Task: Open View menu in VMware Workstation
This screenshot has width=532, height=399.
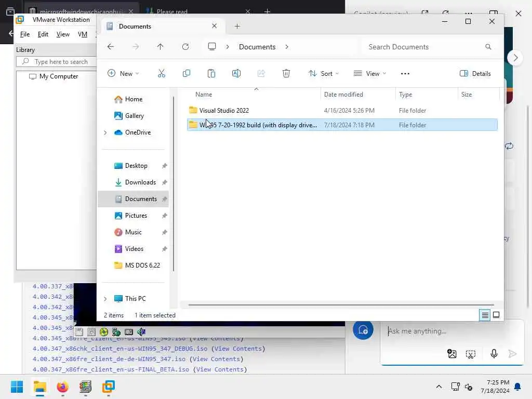Action: coord(63,34)
